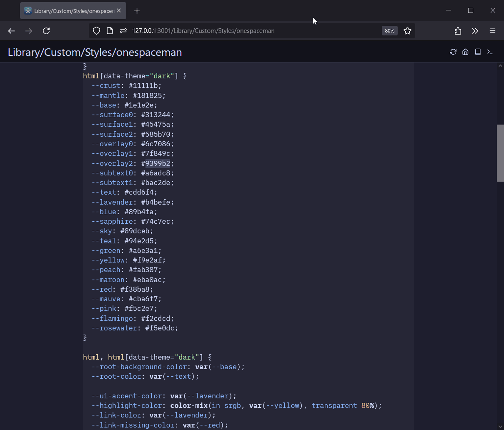Run command via the terminal icon
The height and width of the screenshot is (430, 504).
click(490, 52)
